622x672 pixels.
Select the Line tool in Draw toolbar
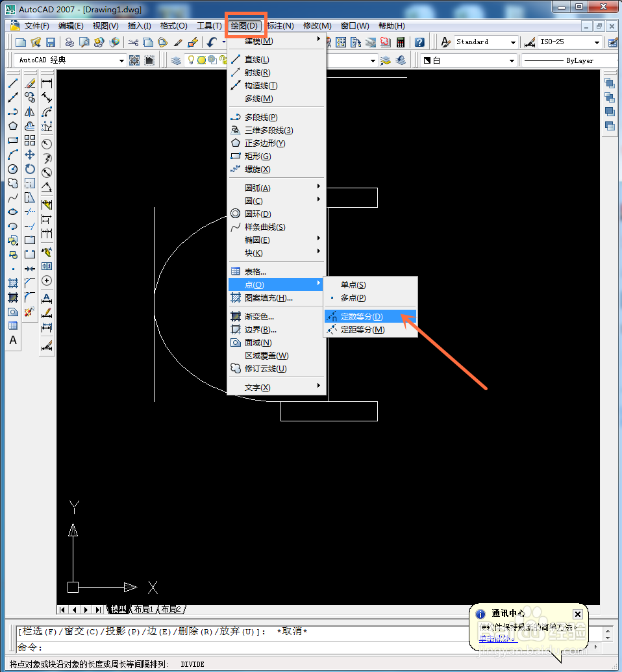click(13, 83)
